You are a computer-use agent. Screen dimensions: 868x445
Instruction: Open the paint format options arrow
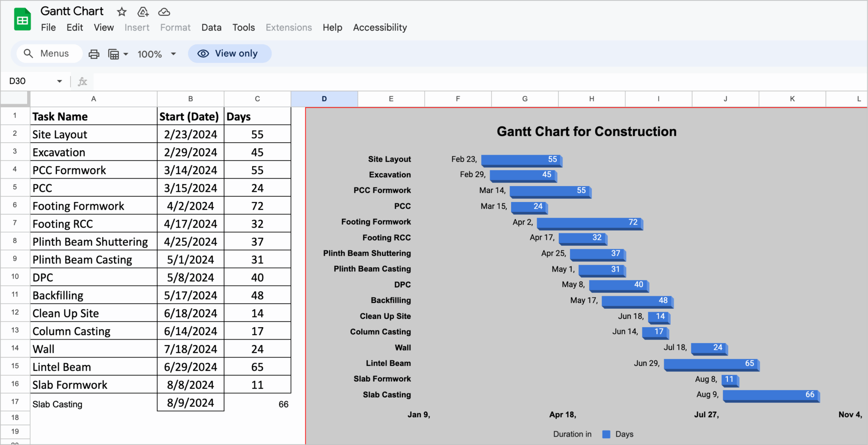(x=126, y=54)
